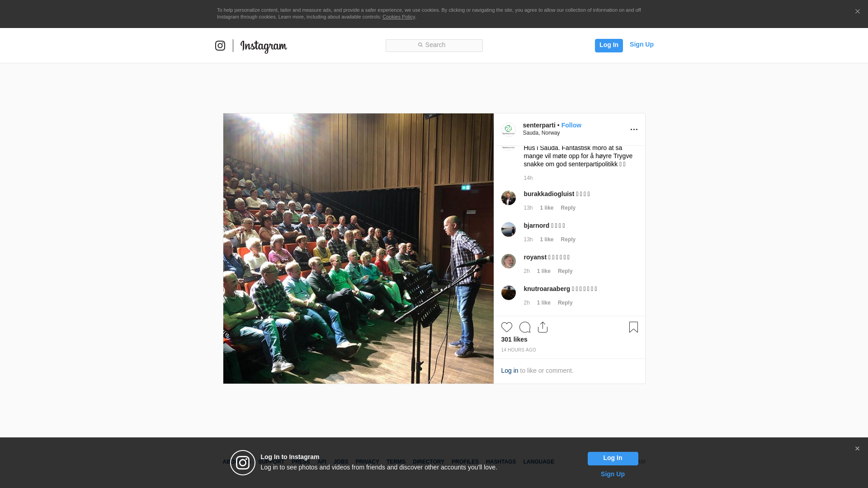Dismiss the cookie notice banner
Viewport: 868px width, 488px height.
(857, 12)
